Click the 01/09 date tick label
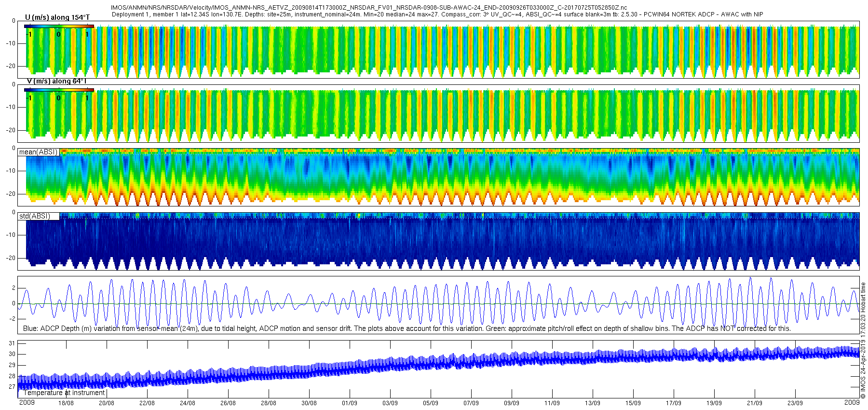868x410 pixels. [x=349, y=403]
